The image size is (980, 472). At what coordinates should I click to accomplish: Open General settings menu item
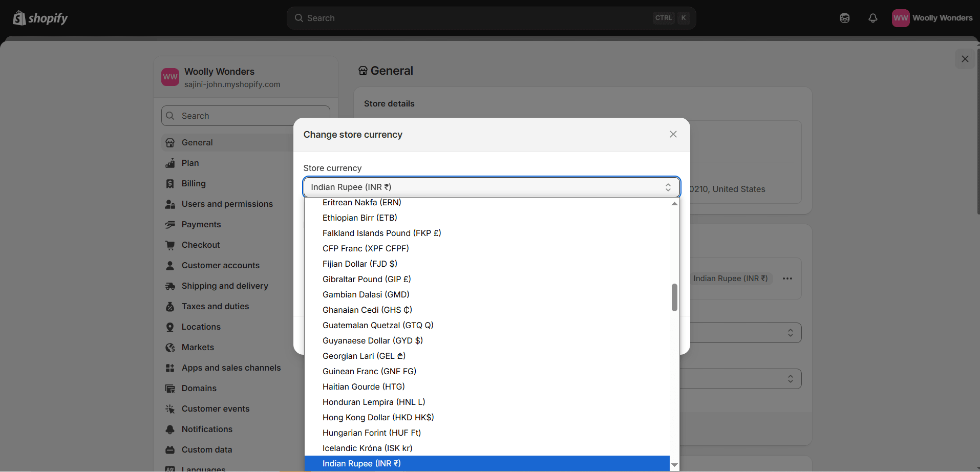point(227,143)
